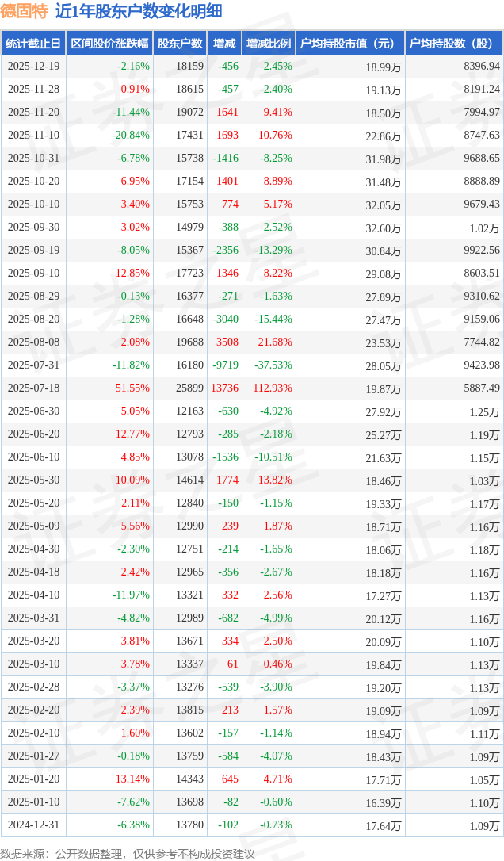Image resolution: width=504 pixels, height=861 pixels.
Task: Click the 股东户数 column header
Action: click(x=180, y=44)
